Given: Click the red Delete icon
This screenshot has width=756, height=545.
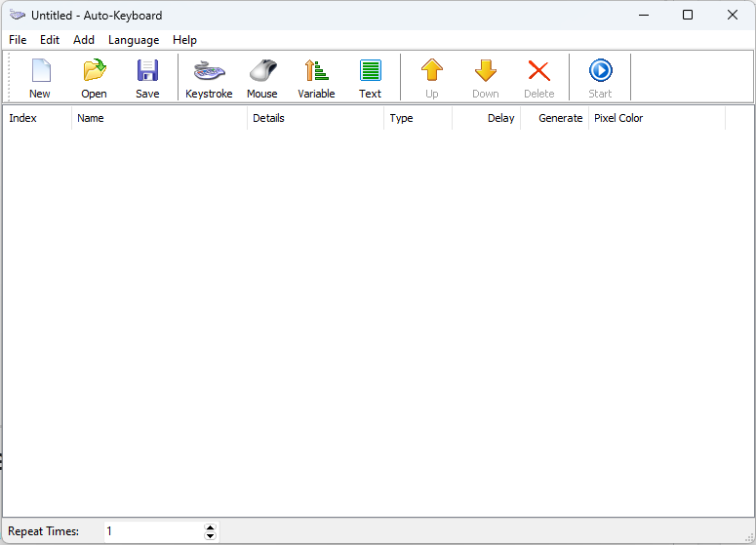Looking at the screenshot, I should coord(538,78).
